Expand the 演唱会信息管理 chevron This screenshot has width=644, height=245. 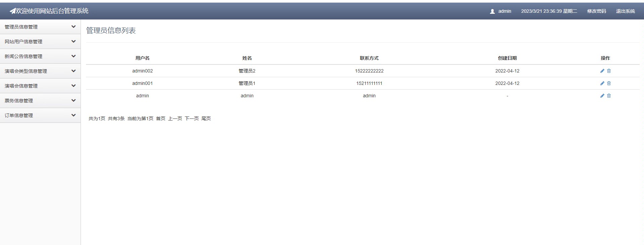74,86
